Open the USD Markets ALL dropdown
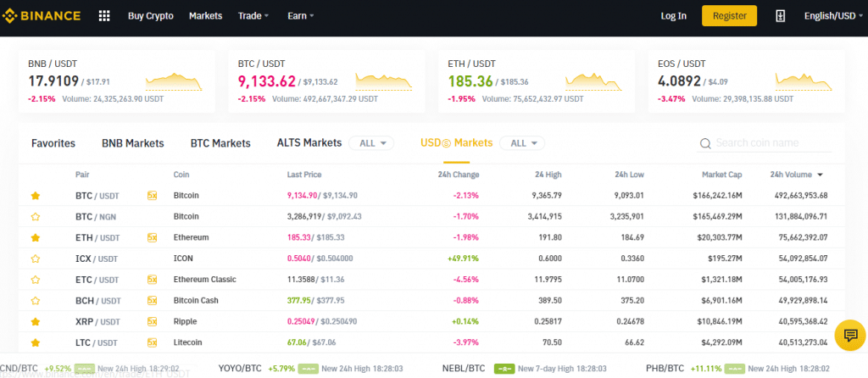The image size is (868, 378). tap(522, 143)
